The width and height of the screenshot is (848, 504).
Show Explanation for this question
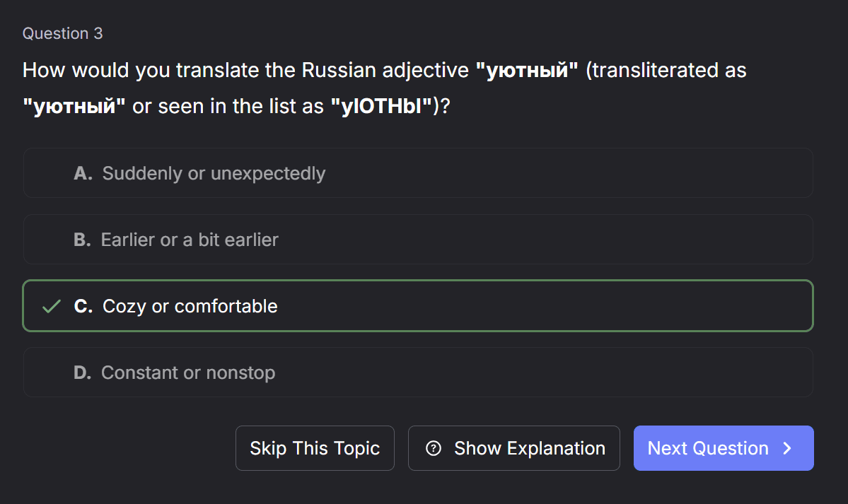click(513, 448)
